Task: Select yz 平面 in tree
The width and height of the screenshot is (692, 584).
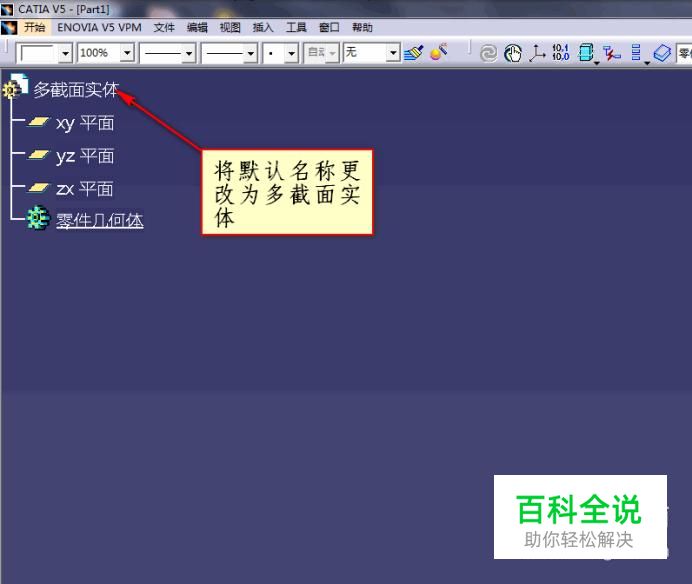Action: [85, 156]
